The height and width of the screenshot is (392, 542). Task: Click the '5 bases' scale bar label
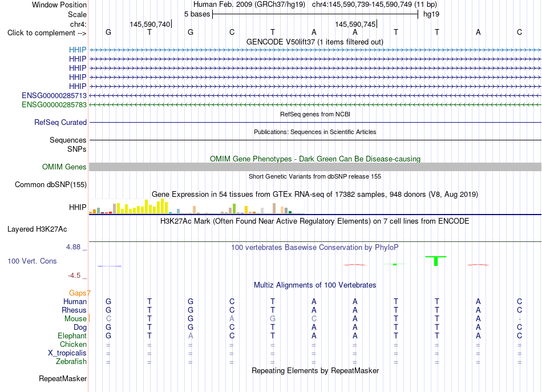pyautogui.click(x=197, y=14)
